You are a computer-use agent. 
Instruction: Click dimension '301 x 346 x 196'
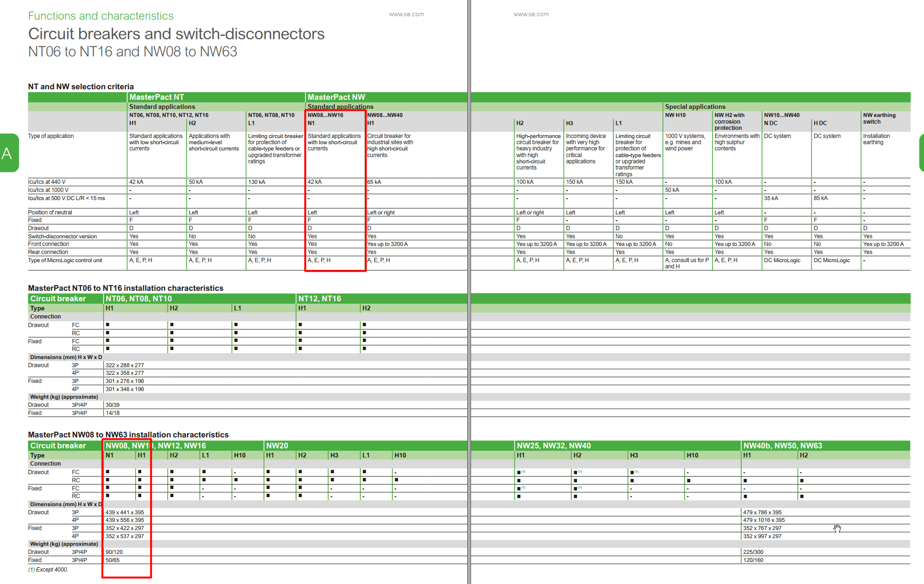point(125,389)
